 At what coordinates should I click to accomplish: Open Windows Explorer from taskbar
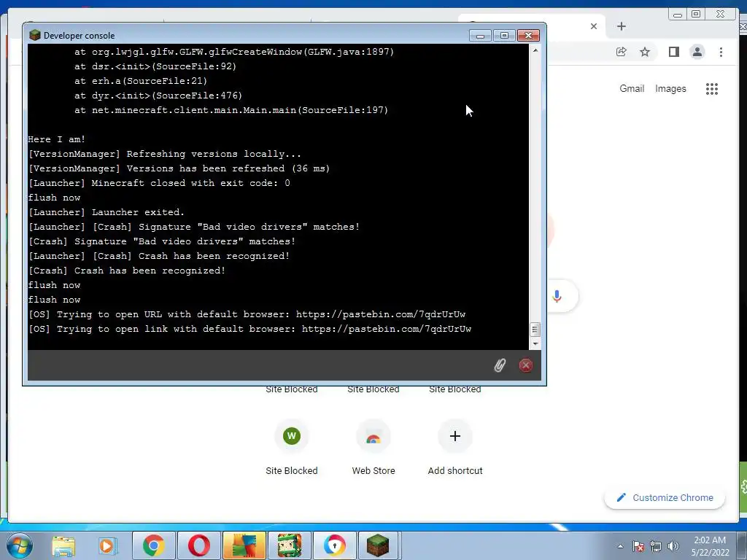pyautogui.click(x=63, y=545)
